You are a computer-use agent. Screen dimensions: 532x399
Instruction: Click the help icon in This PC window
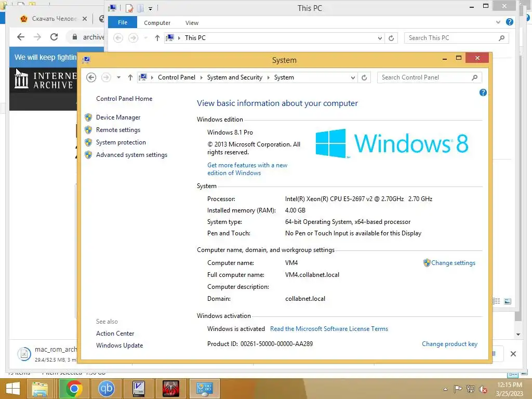click(510, 22)
